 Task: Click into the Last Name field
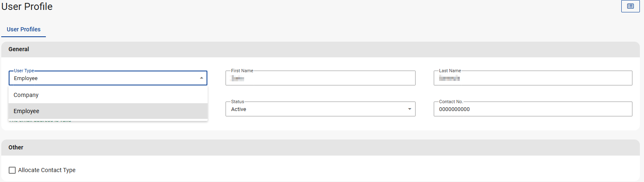[x=532, y=78]
